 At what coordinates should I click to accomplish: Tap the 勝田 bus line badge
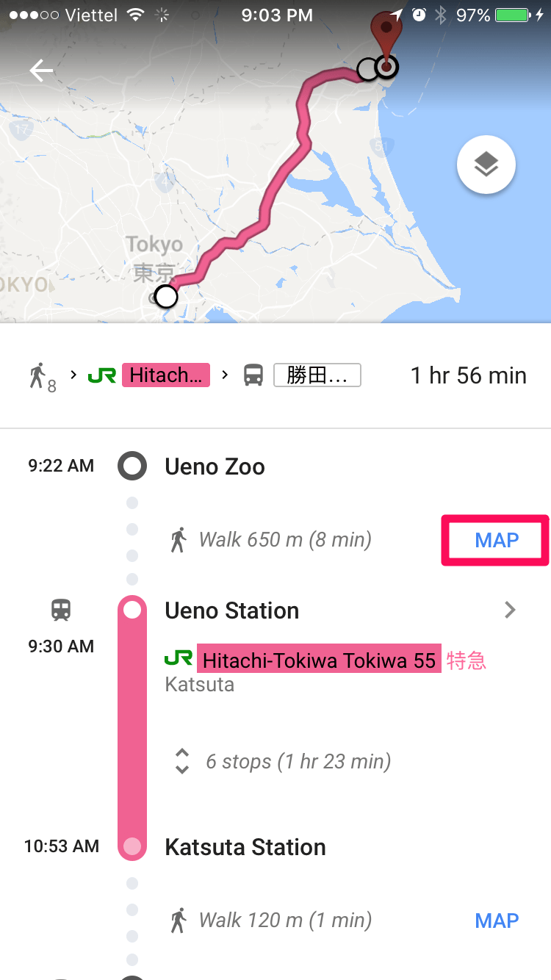click(317, 375)
